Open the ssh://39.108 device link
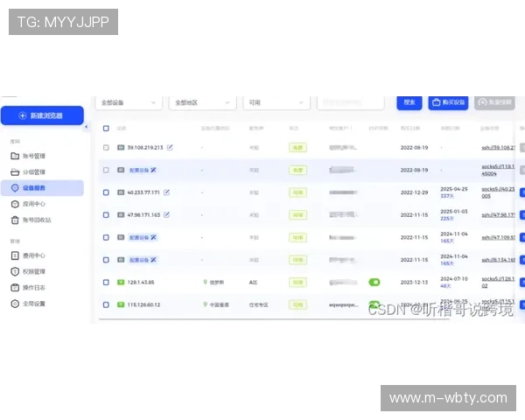This screenshot has width=525, height=420. click(x=498, y=147)
